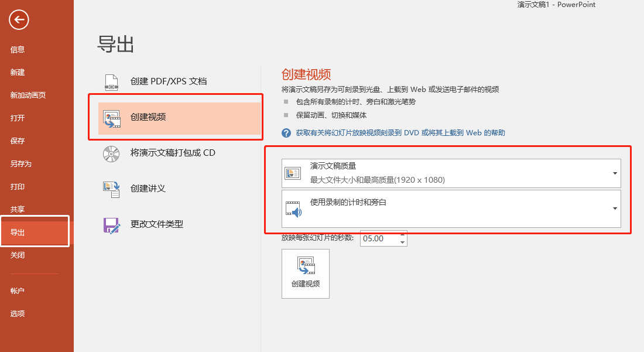Open the 信息 page
Viewport: 644px width, 352px height.
point(18,50)
